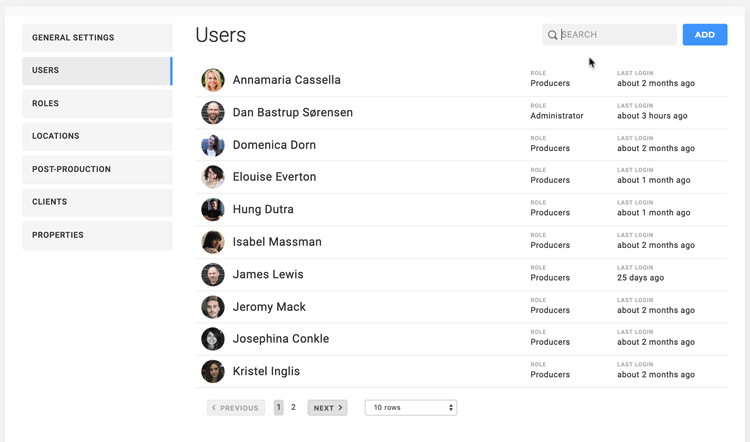Screen dimensions: 750x442
Task: Open General Settings in sidebar
Action: point(97,38)
